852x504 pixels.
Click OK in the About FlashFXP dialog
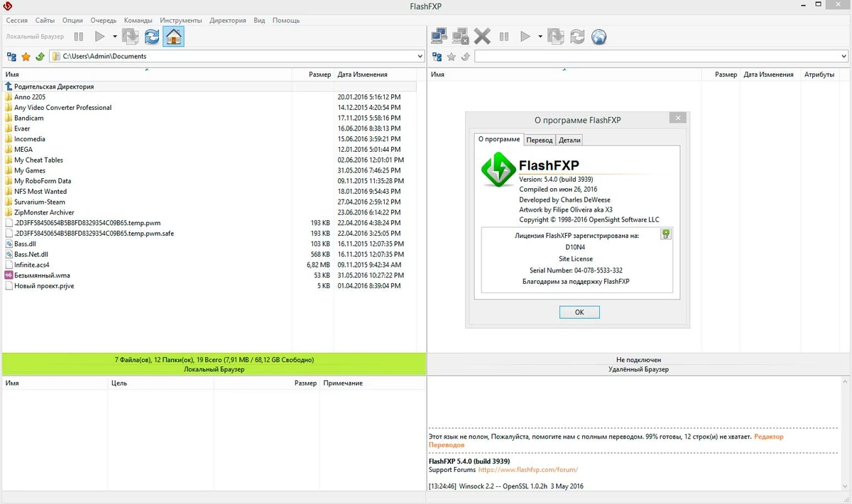(579, 312)
